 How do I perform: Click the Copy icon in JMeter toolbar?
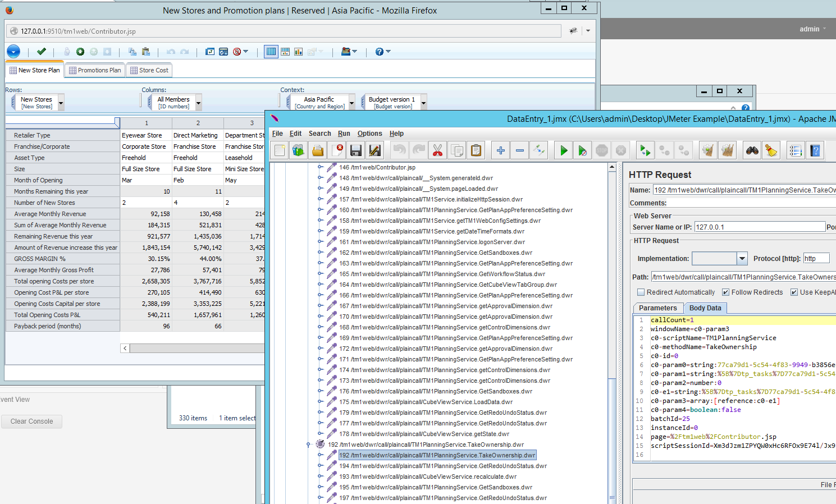[457, 150]
